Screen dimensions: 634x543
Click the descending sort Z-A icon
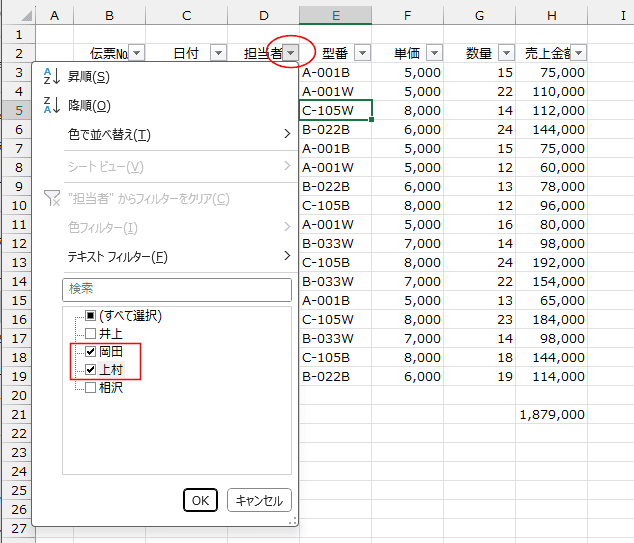(52, 105)
